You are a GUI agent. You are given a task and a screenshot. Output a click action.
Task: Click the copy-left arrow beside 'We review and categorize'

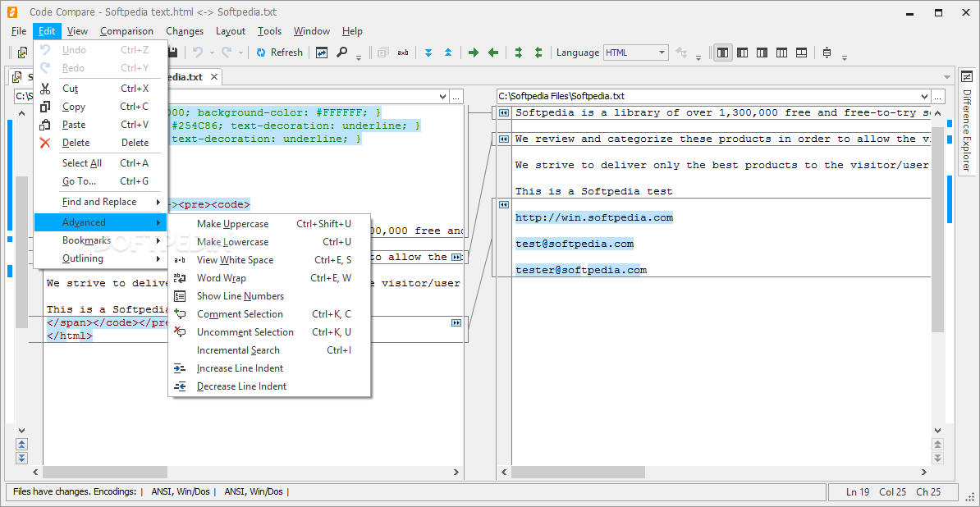503,139
